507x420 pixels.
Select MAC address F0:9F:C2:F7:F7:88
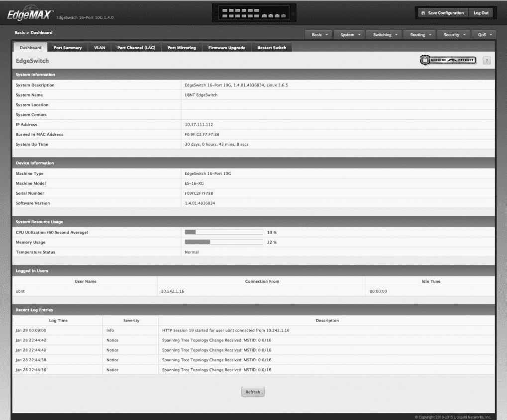(202, 134)
